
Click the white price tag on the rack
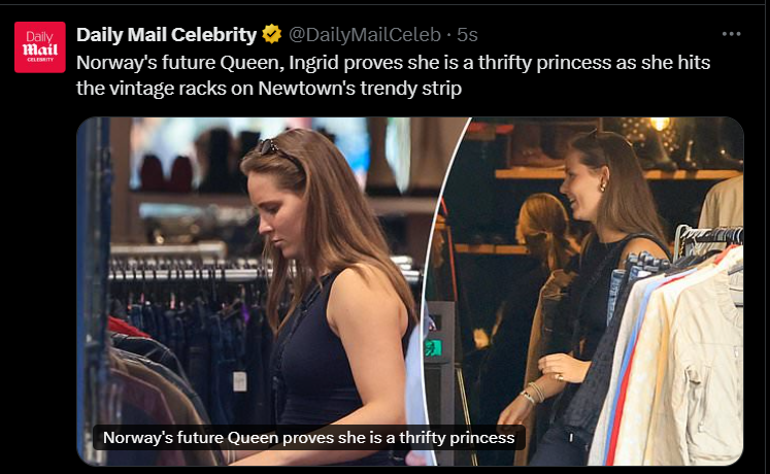(x=240, y=381)
